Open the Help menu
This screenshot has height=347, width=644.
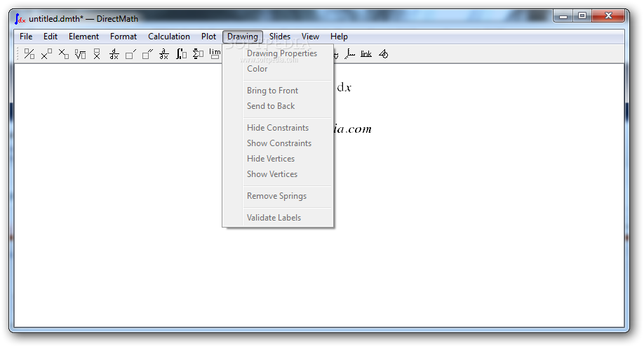[x=339, y=37]
